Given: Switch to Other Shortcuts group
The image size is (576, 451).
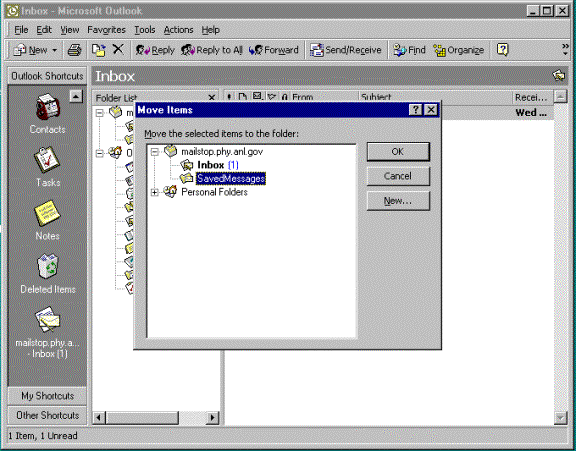Looking at the screenshot, I should tap(47, 415).
